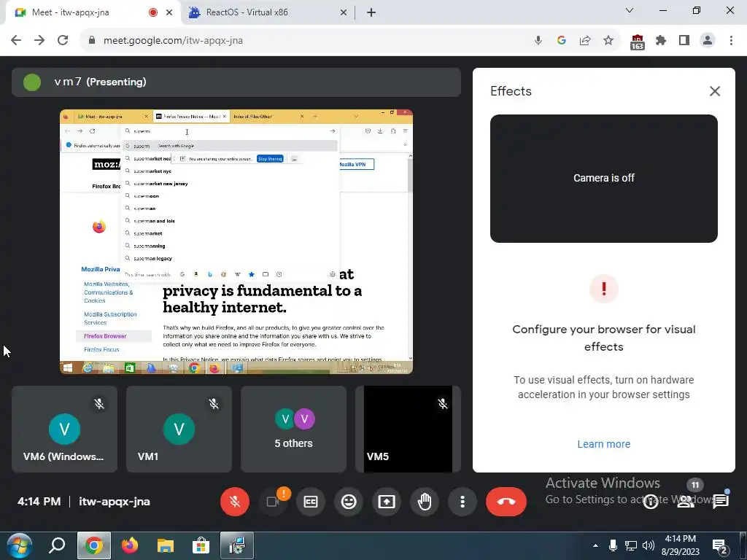The width and height of the screenshot is (747, 560).
Task: Click microphone icon in system tray
Action: click(x=613, y=545)
